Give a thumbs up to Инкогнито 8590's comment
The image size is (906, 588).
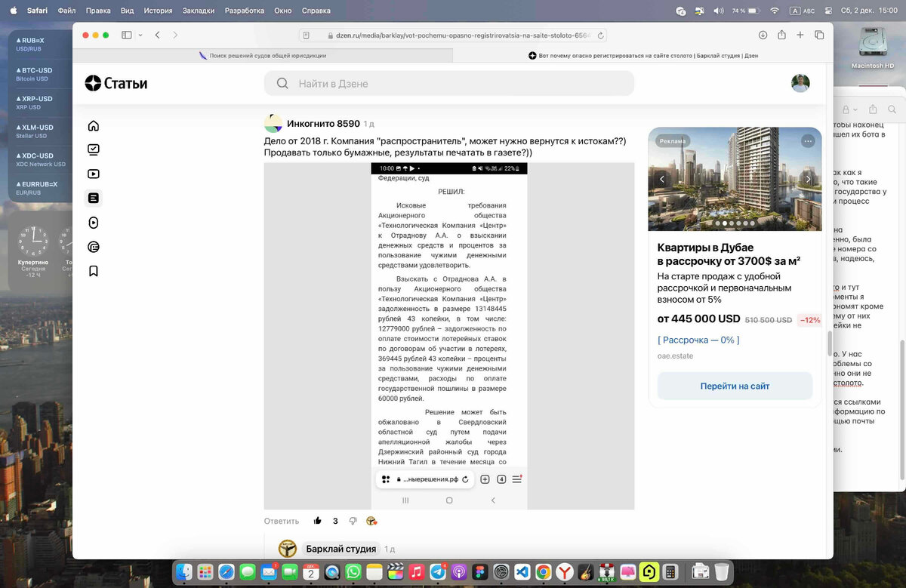click(x=318, y=521)
